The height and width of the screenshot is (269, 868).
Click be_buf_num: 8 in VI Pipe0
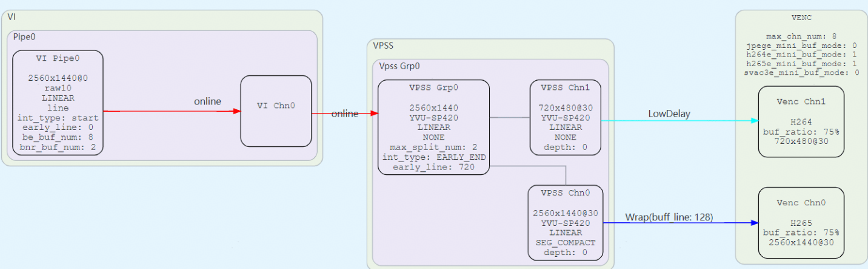(x=58, y=137)
